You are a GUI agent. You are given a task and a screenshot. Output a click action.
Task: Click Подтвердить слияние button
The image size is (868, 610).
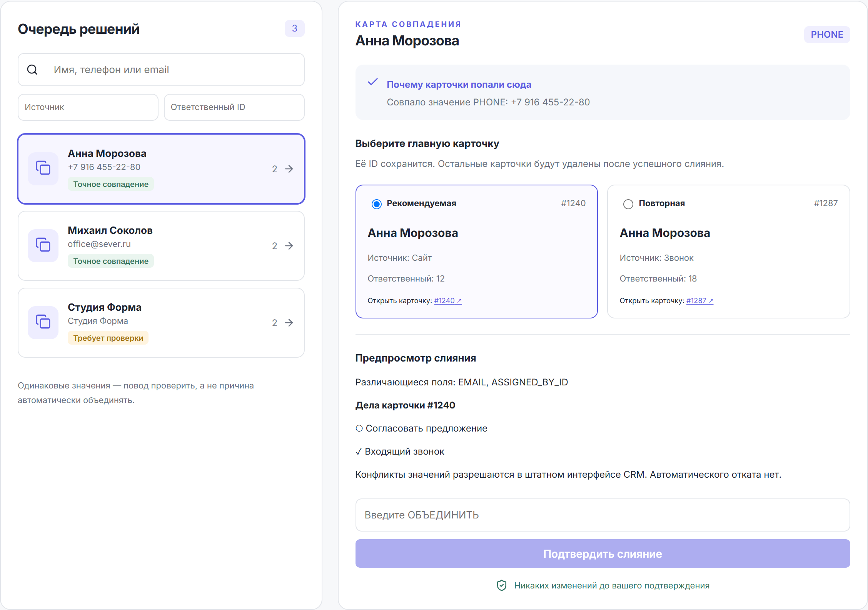pyautogui.click(x=603, y=553)
